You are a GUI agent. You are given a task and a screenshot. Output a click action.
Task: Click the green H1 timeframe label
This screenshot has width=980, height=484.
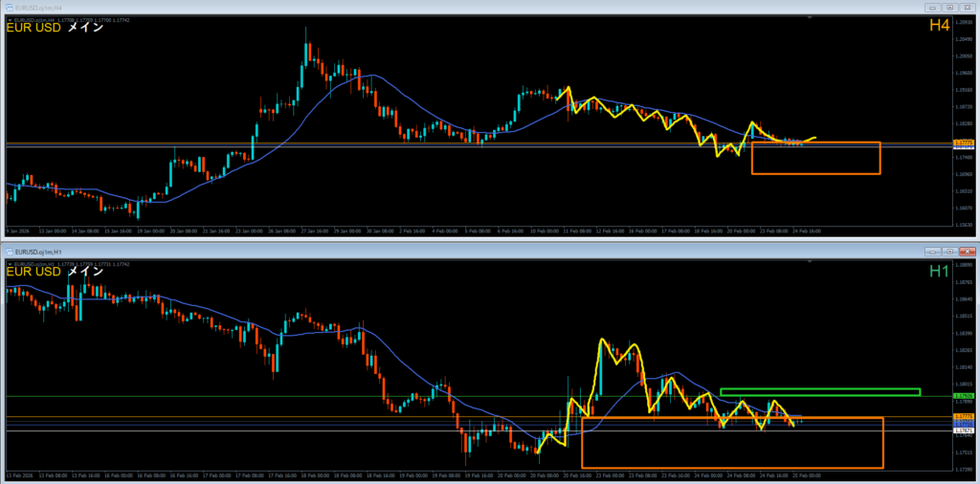940,271
